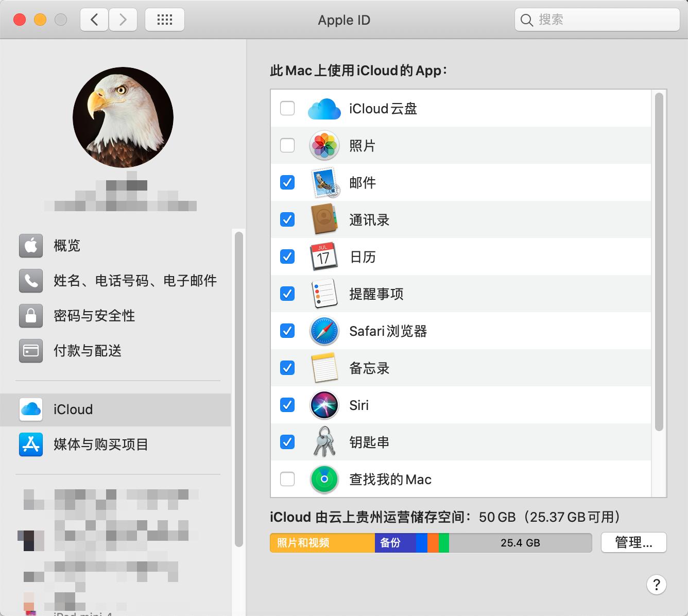Click the Contacts (通讯录) icon
688x616 pixels.
324,219
